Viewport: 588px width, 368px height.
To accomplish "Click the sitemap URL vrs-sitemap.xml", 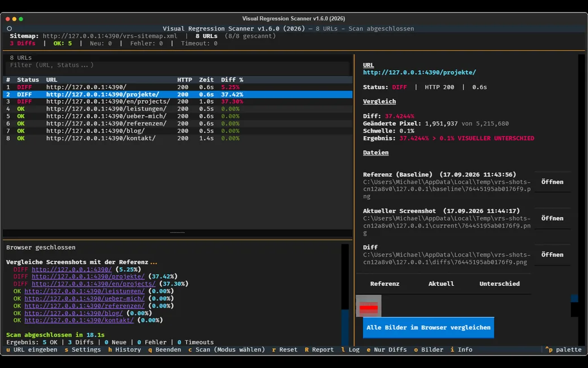I will pos(110,36).
